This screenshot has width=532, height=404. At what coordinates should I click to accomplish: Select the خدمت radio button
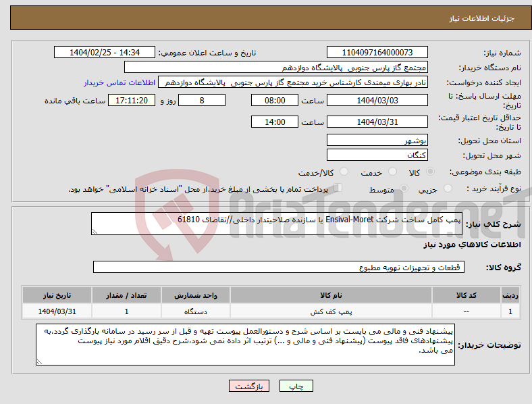click(392, 172)
